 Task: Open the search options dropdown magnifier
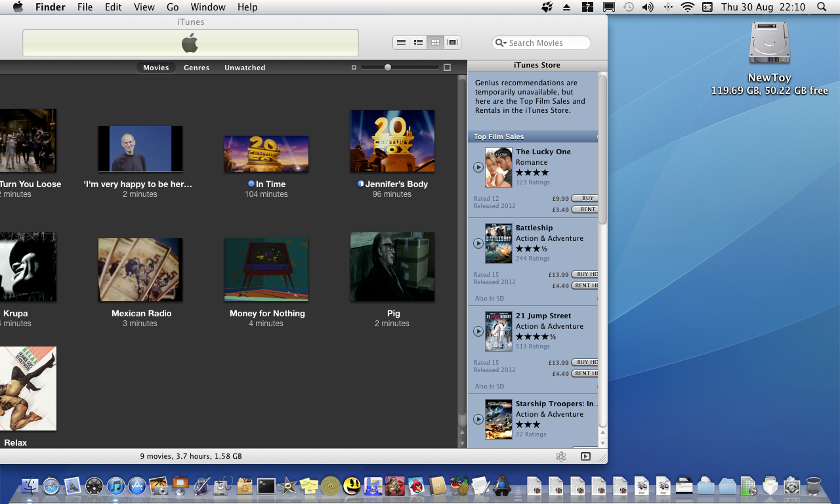tap(501, 43)
